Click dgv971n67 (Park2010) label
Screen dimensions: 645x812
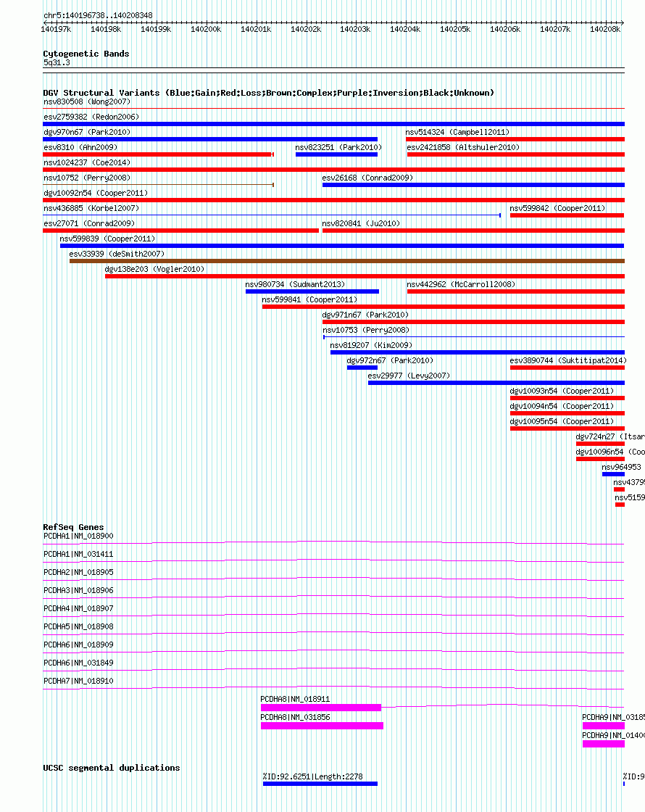coord(365,315)
